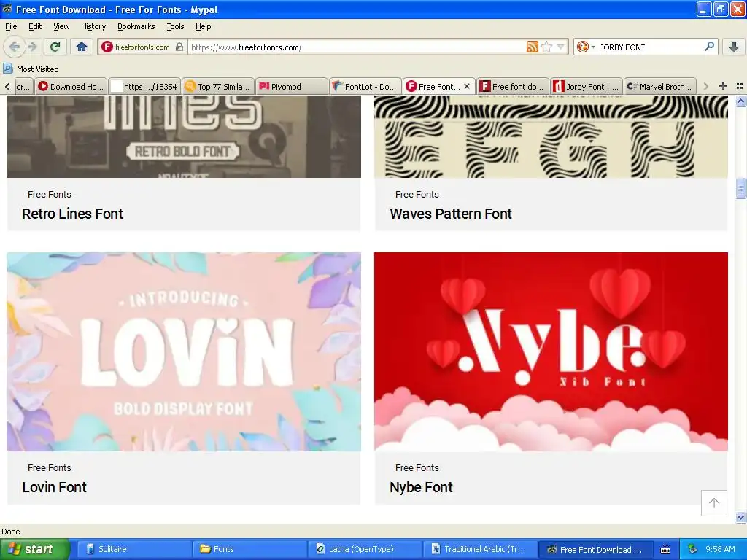Click Free Fonts category above Nybe Font
This screenshot has width=747, height=560.
point(417,467)
